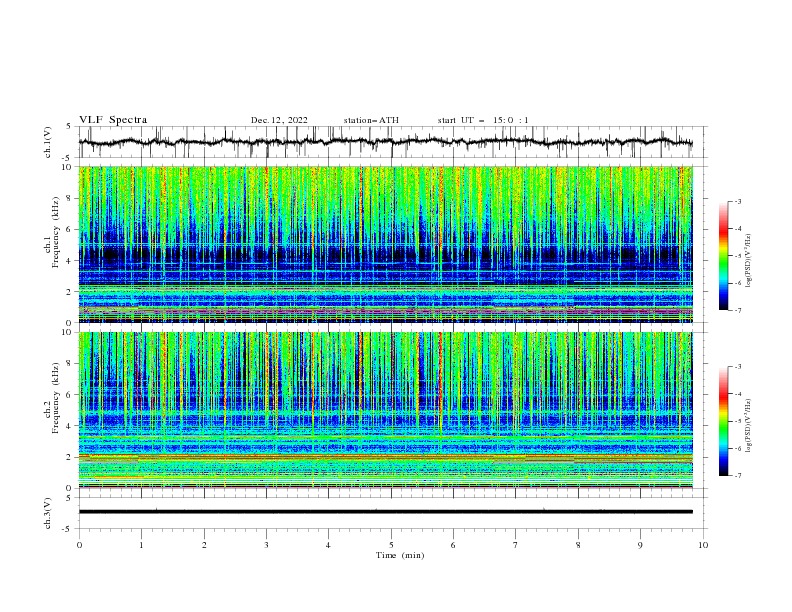Click the ch.2 Frequency (kHz) axis label
The image size is (792, 612).
[52, 398]
